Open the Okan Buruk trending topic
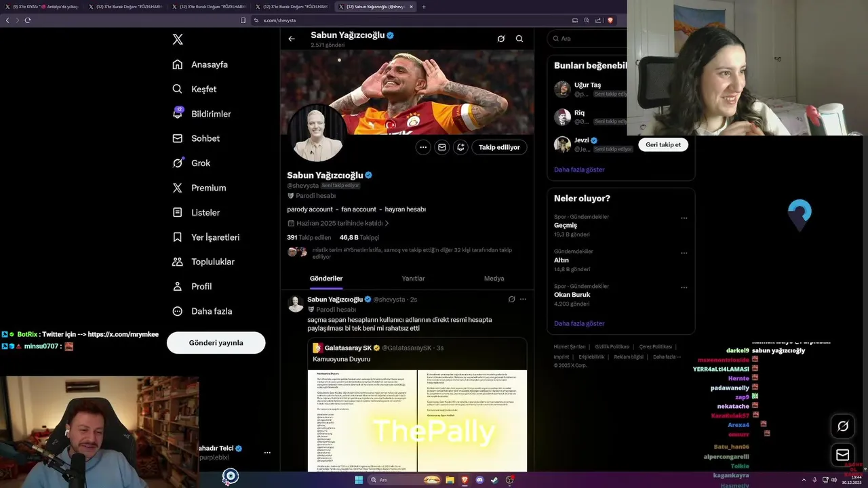Screen dimensions: 868x488 [572, 295]
